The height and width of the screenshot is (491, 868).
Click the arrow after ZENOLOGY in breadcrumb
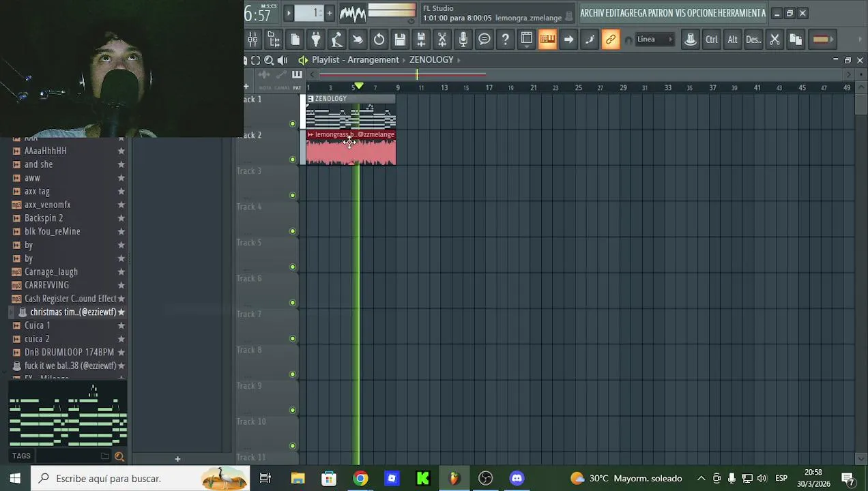point(459,60)
